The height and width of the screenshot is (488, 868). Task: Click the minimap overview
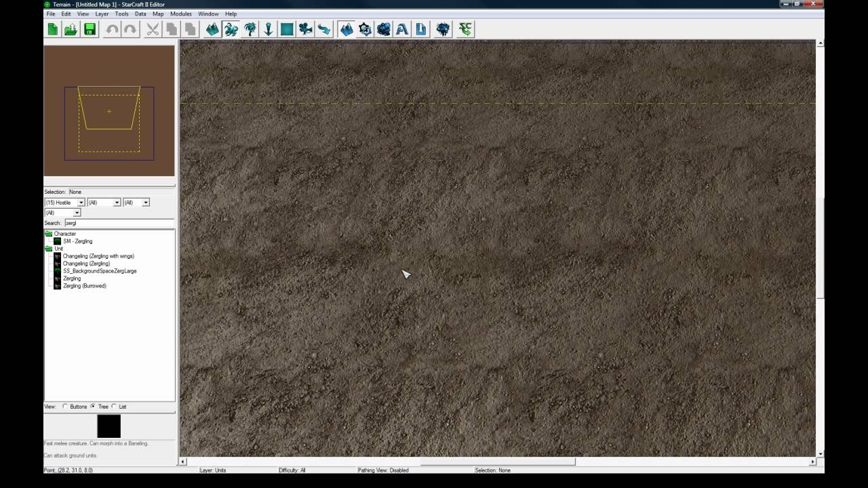(x=109, y=111)
